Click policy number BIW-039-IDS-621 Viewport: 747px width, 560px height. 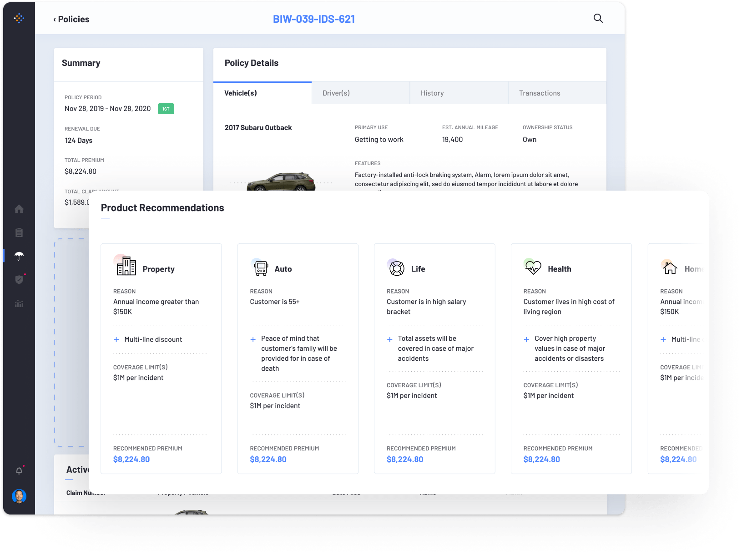pos(314,19)
